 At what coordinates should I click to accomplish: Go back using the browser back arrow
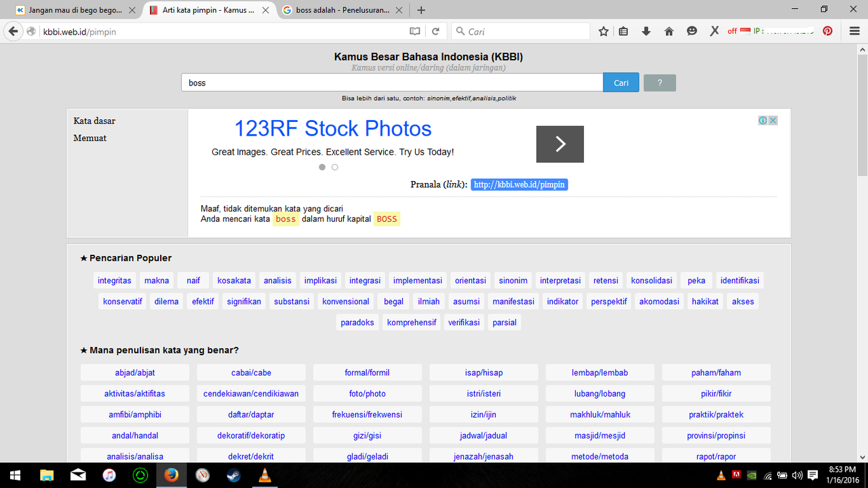tap(13, 31)
